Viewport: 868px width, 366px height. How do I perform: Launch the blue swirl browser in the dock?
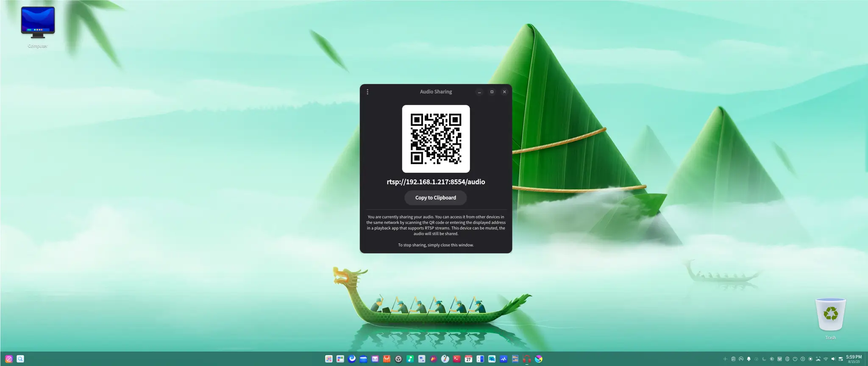[352, 359]
